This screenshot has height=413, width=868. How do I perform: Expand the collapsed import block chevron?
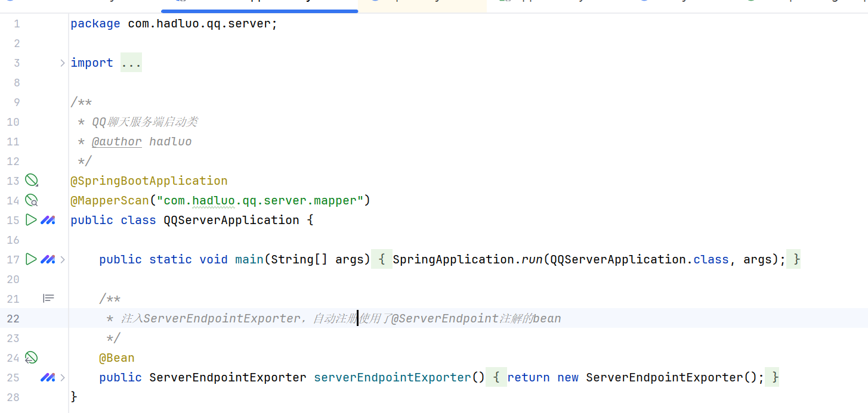(x=63, y=63)
